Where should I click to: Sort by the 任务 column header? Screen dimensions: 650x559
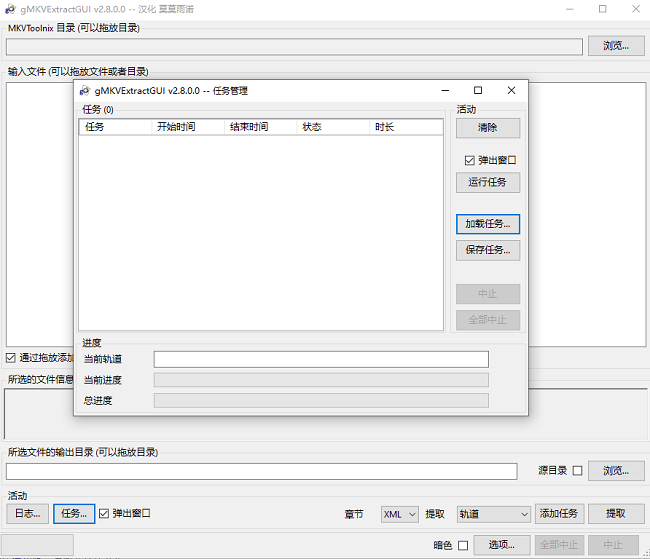click(115, 127)
